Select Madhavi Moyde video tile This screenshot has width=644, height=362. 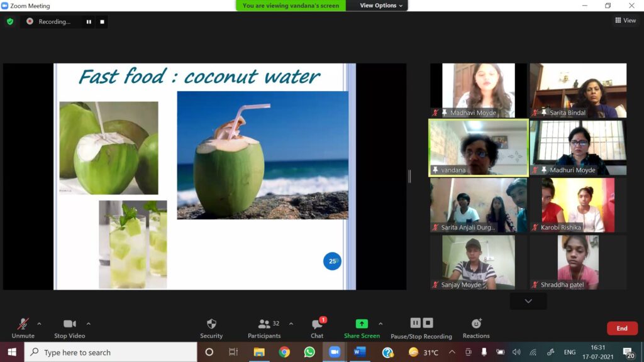(479, 90)
